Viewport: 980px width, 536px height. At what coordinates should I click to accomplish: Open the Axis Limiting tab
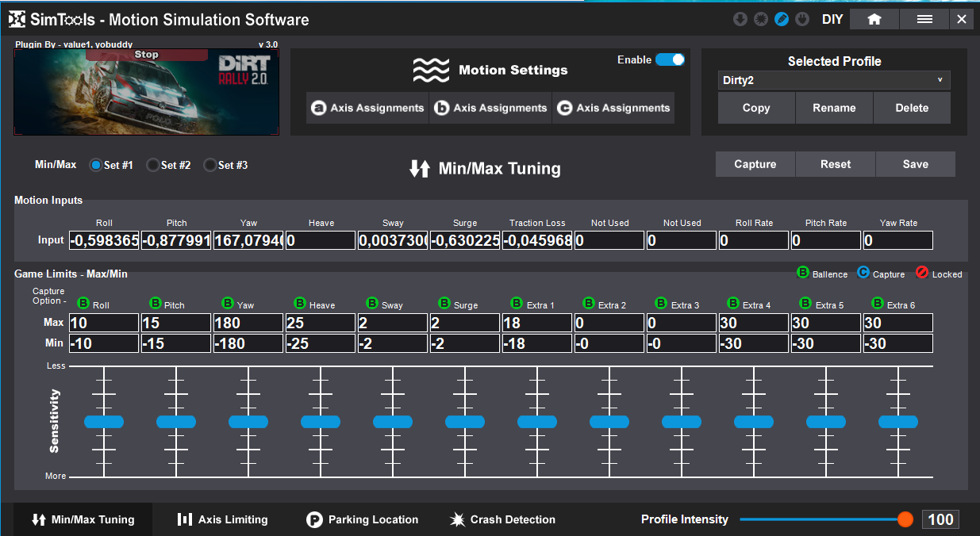tap(222, 520)
